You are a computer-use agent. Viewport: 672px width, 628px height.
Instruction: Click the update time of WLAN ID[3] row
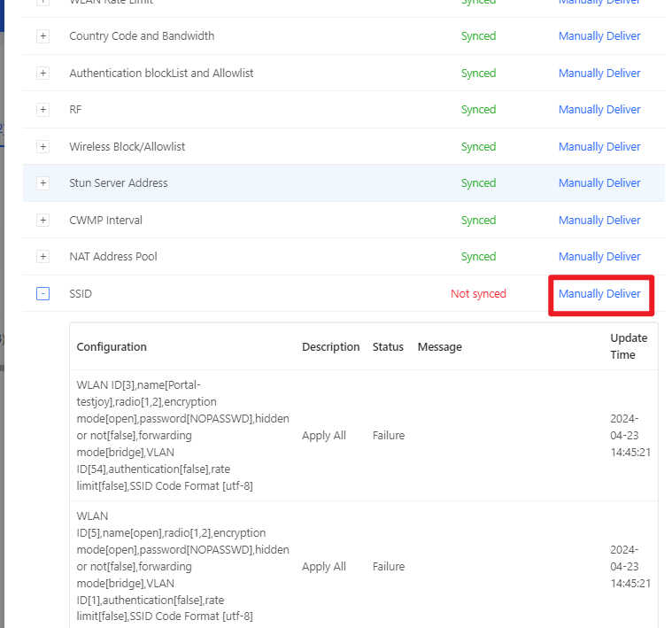click(630, 436)
